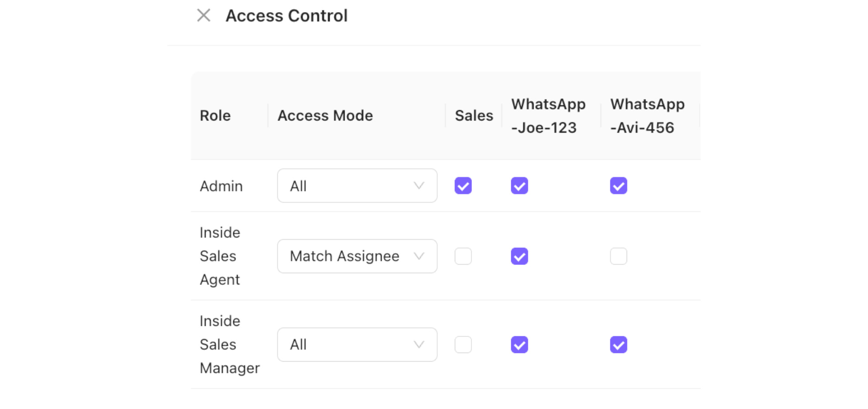Screen dimensions: 868x409
Task: Click the Role column header
Action: pyautogui.click(x=215, y=116)
